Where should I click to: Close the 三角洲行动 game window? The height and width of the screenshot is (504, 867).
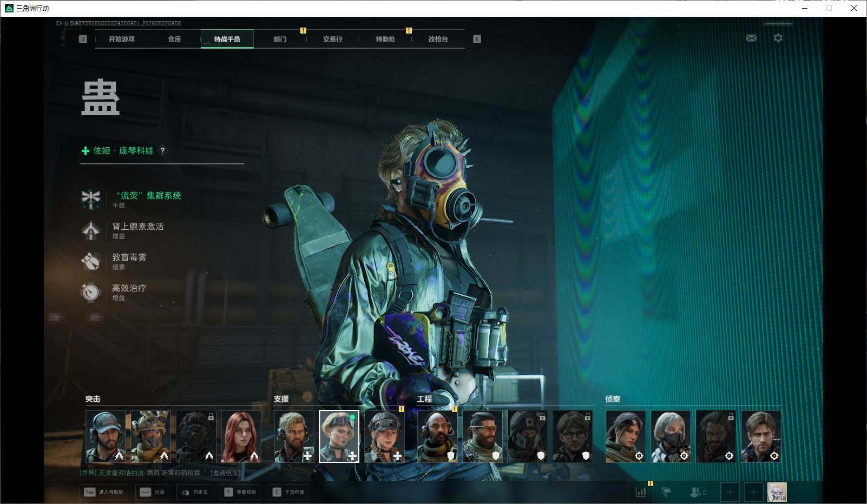click(x=854, y=8)
